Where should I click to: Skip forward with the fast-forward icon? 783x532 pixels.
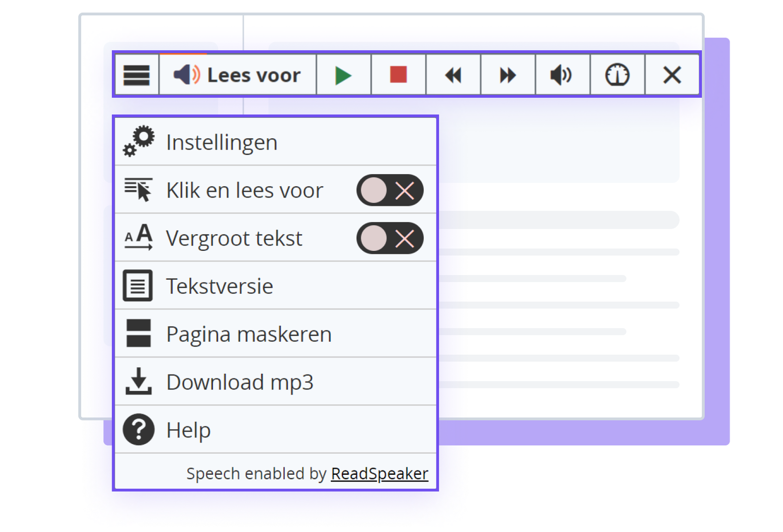pos(507,75)
